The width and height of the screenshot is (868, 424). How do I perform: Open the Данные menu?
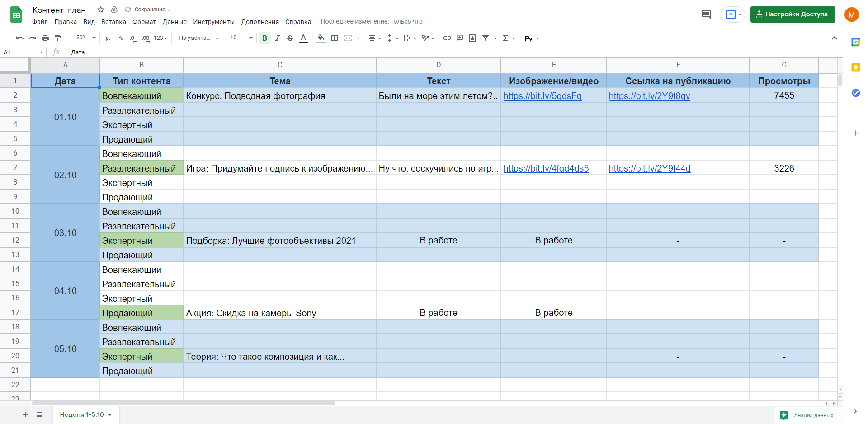[x=175, y=22]
